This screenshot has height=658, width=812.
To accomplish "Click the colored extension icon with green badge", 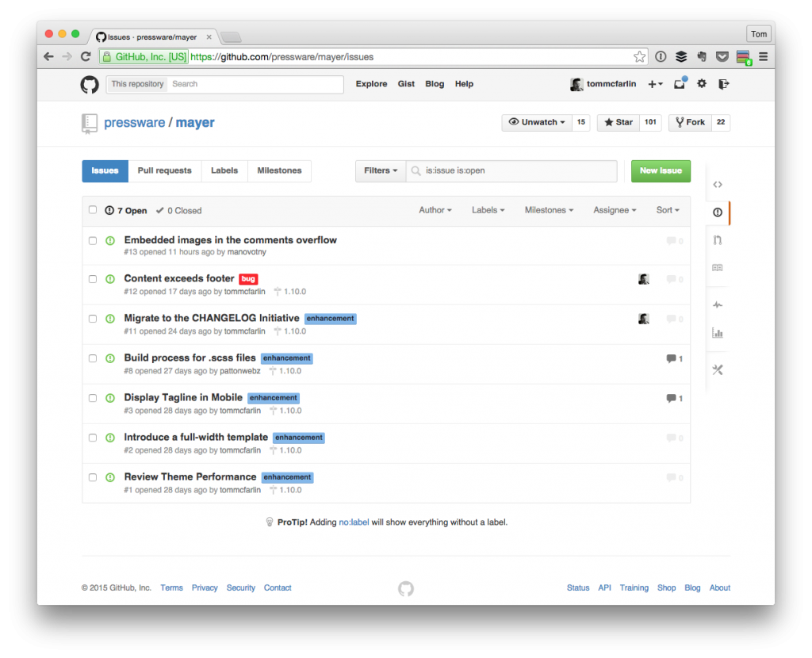I will pos(744,57).
